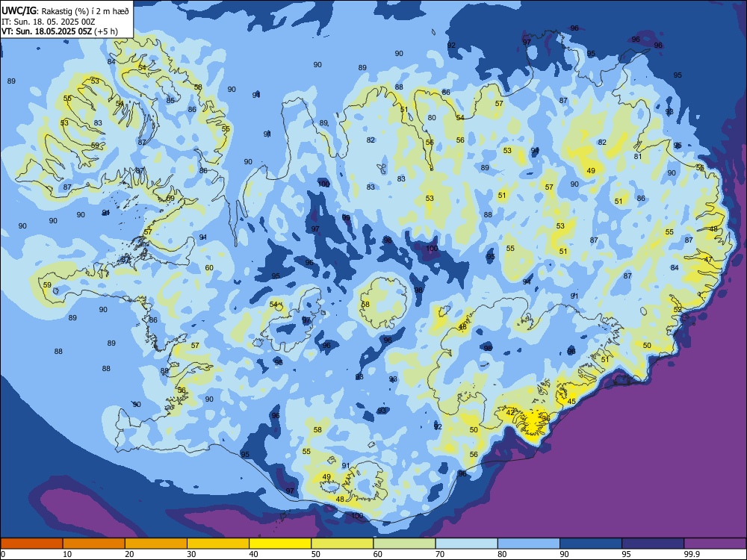Click the humidity value '60' on the map

point(209,267)
